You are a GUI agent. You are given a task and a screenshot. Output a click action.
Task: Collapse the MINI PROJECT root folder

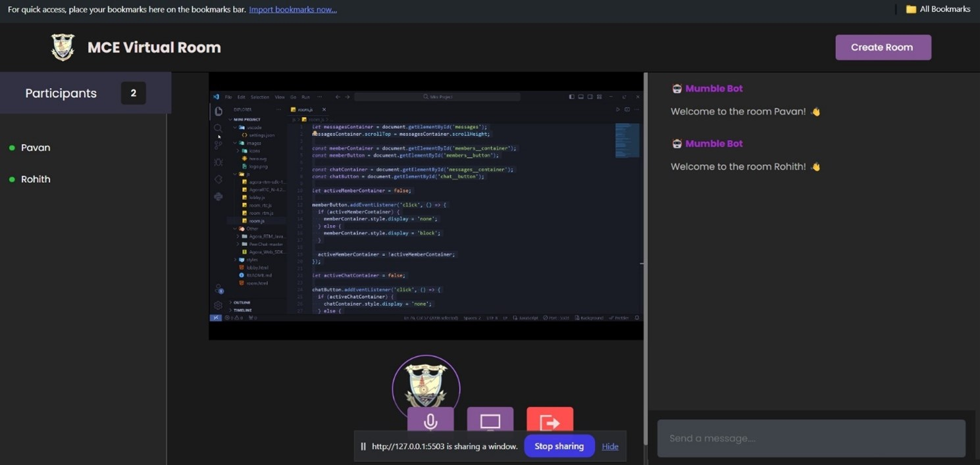pyautogui.click(x=247, y=120)
